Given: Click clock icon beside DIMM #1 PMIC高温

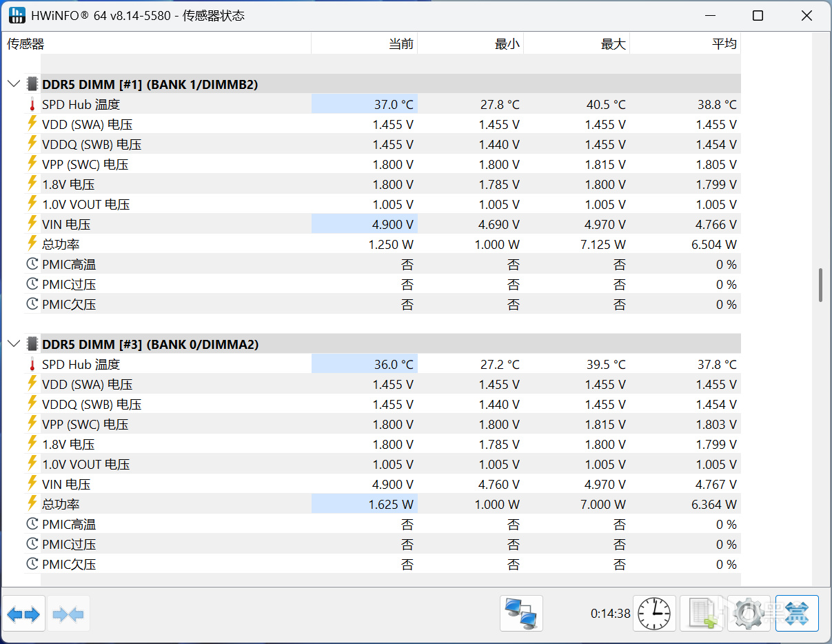Looking at the screenshot, I should click(32, 264).
